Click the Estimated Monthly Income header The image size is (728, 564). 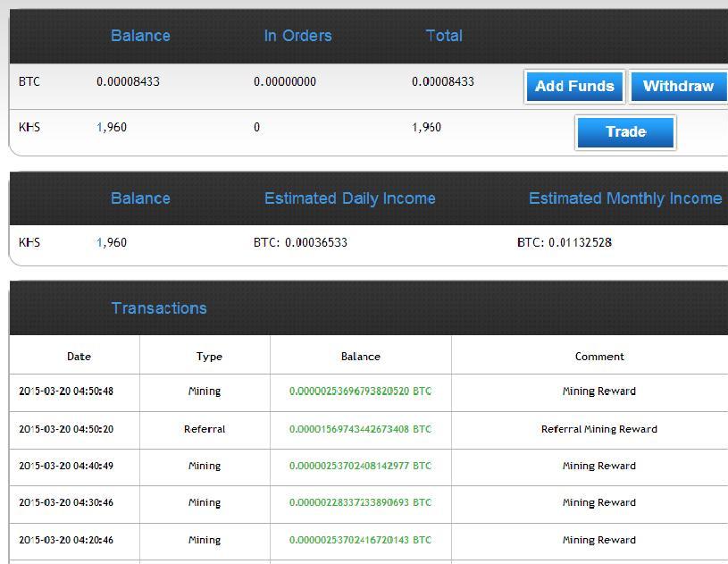pyautogui.click(x=624, y=198)
